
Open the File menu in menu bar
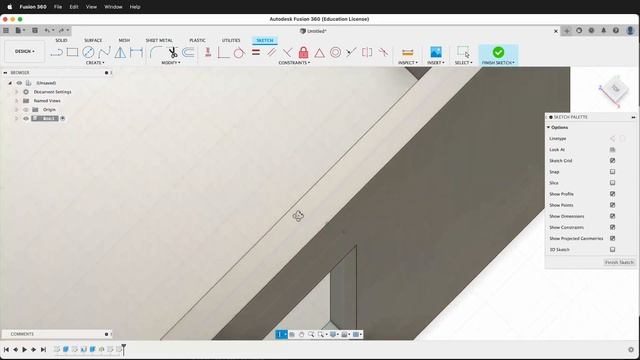point(58,7)
